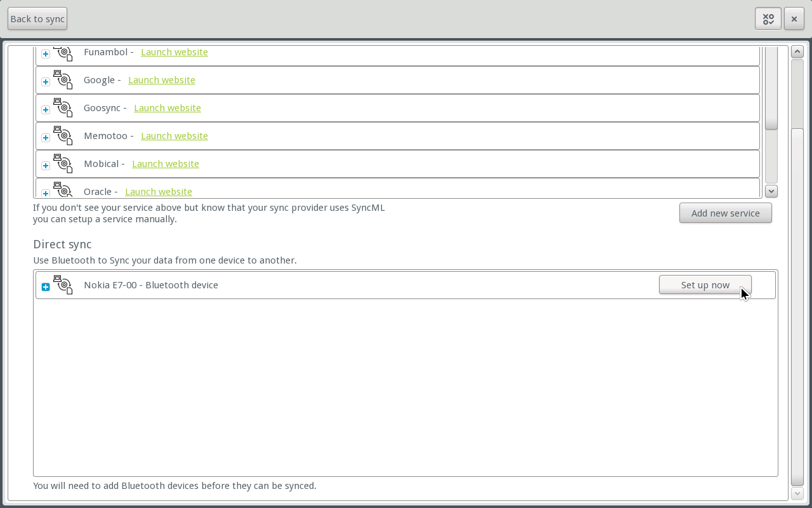Open Funambol's Launch website link
This screenshot has height=508, width=812.
(x=174, y=52)
